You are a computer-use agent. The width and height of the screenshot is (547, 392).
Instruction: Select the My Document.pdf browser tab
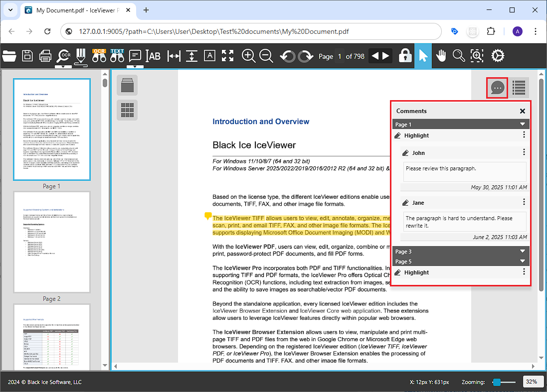click(77, 10)
